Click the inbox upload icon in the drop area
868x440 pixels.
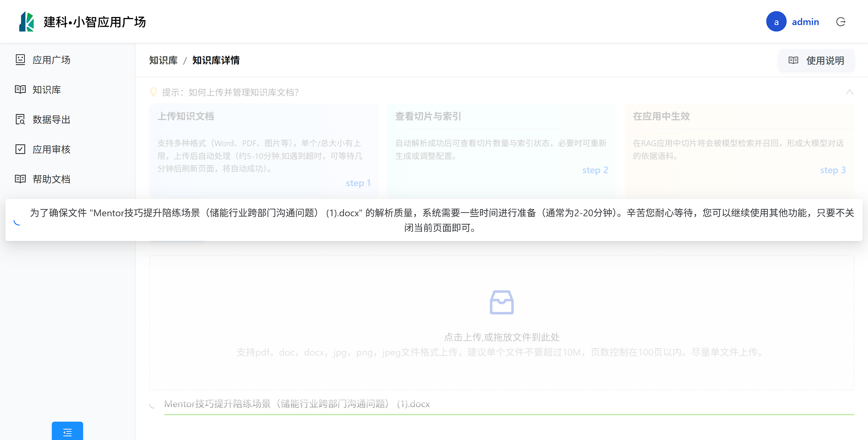click(501, 302)
